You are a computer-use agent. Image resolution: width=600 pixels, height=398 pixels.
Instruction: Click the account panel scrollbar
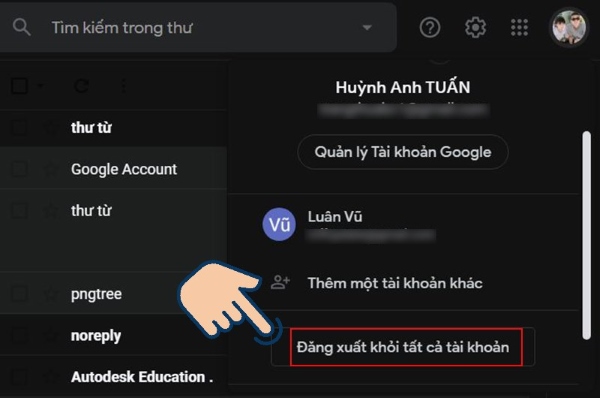(x=586, y=235)
